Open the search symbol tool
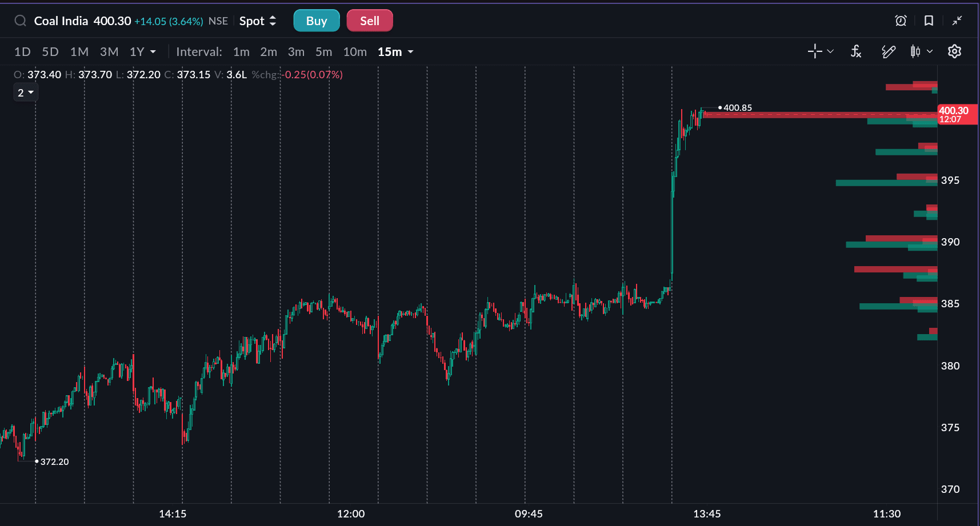 tap(20, 21)
